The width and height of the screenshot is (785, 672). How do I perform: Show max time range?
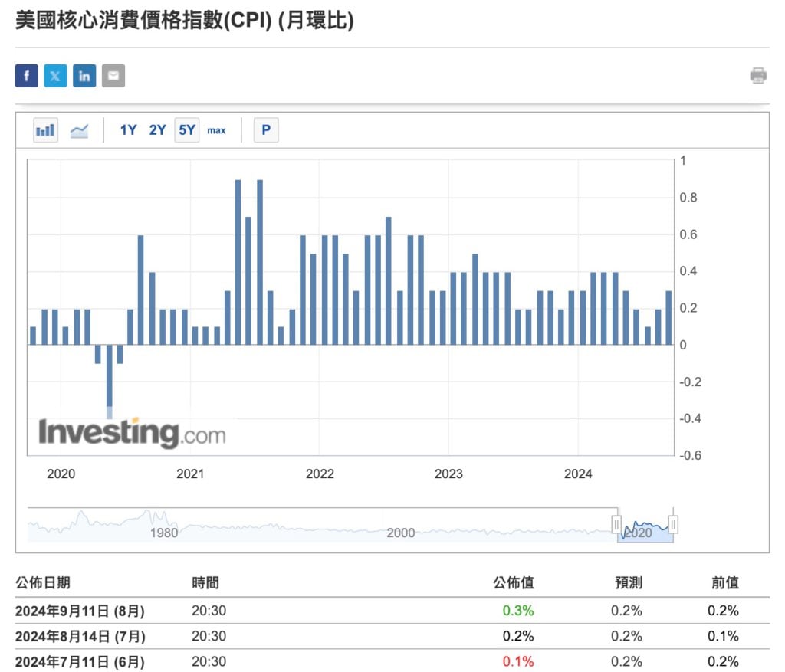217,130
